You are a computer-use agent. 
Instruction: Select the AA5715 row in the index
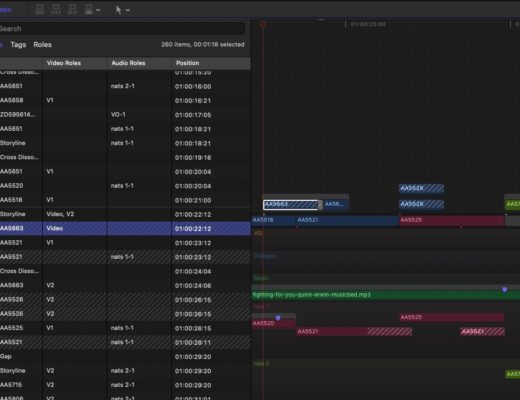tap(125, 385)
